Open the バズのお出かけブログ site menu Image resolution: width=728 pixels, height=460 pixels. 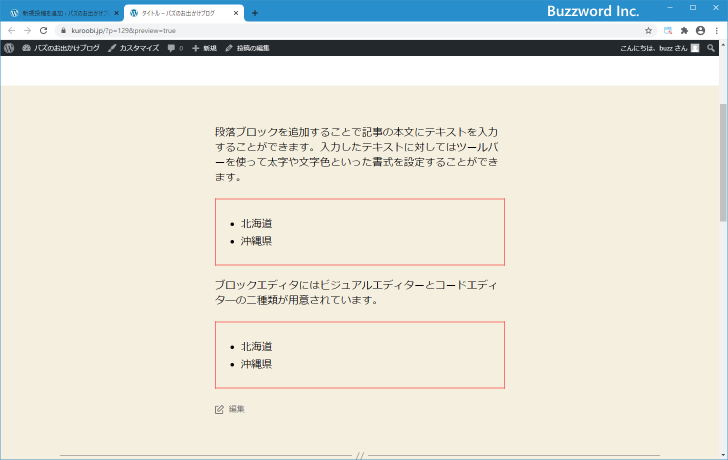(x=61, y=48)
